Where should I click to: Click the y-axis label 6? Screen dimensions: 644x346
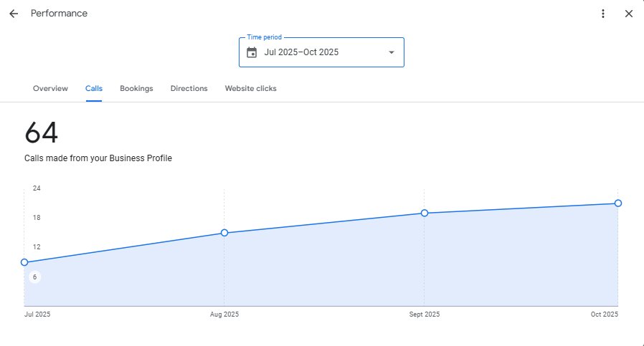click(x=35, y=277)
